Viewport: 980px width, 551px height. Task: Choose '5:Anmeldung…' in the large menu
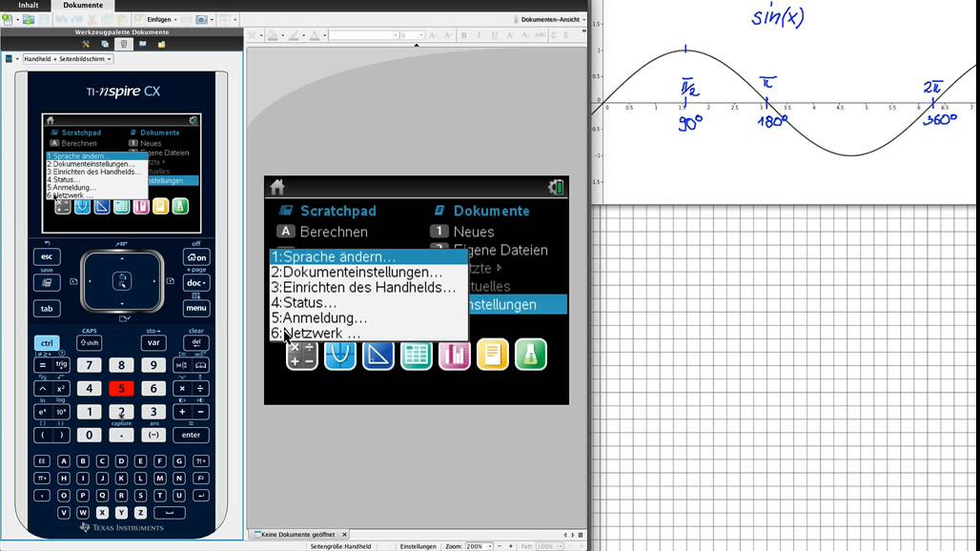[x=369, y=318]
